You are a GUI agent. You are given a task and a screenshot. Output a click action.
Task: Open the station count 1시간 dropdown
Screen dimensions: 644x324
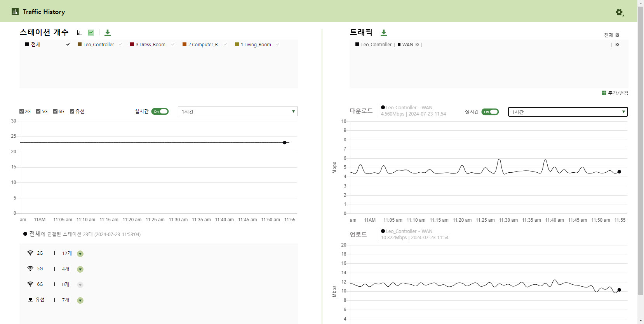coord(238,112)
